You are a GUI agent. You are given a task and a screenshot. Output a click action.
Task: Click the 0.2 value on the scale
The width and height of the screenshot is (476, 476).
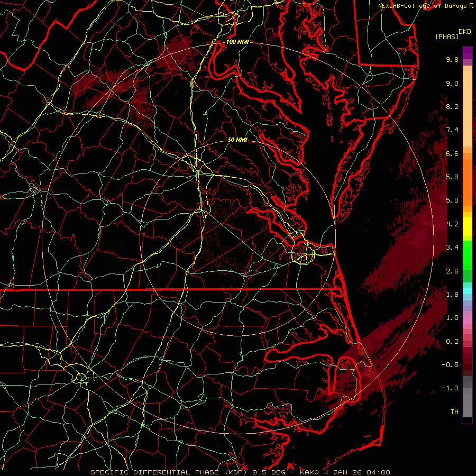tap(452, 342)
